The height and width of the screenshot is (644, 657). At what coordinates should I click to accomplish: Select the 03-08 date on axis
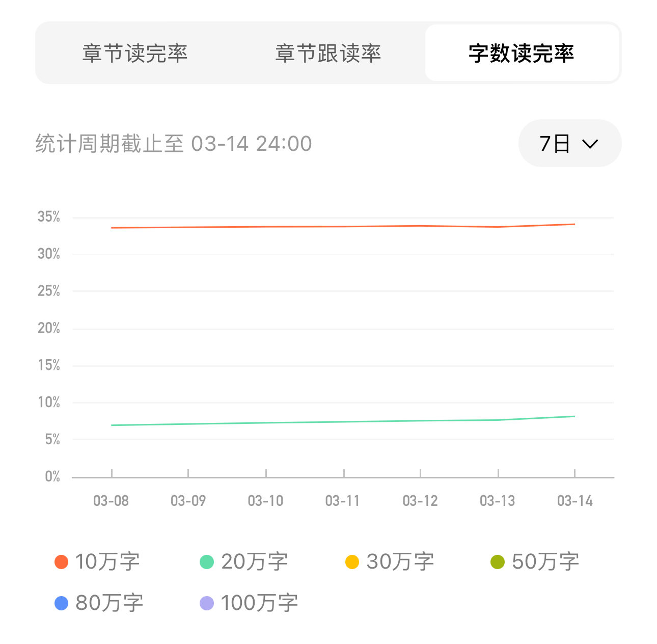(111, 501)
